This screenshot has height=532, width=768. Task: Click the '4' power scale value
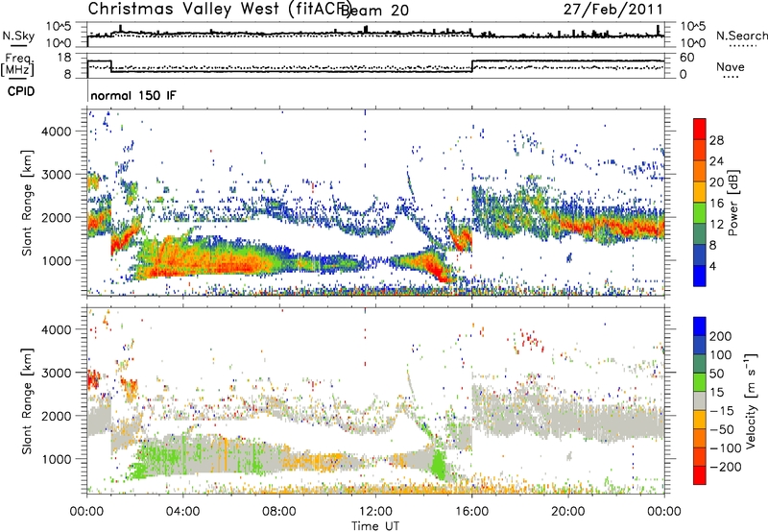(x=712, y=267)
